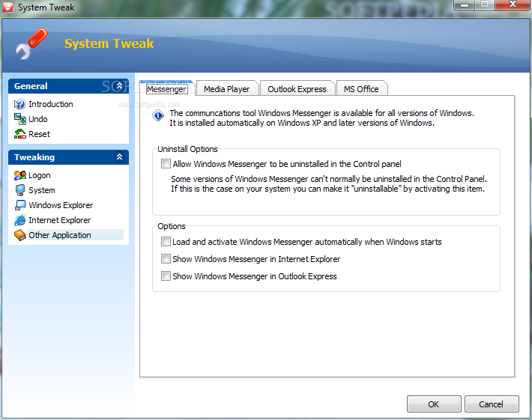Viewport: 532px width, 420px height.
Task: Collapse the General panel chevron
Action: [119, 86]
